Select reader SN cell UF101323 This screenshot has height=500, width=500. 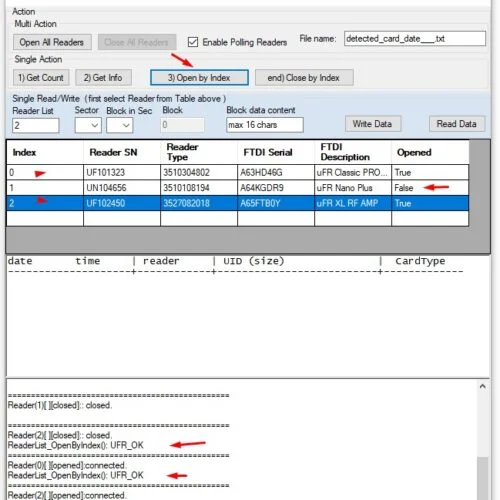point(122,172)
